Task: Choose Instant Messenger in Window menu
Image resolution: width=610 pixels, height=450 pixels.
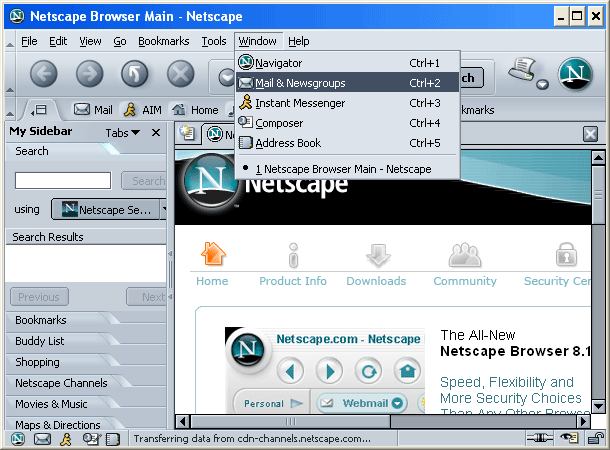Action: [347, 103]
